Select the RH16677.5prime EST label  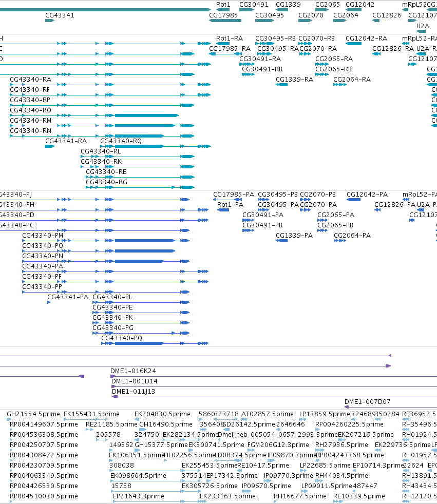point(300,497)
